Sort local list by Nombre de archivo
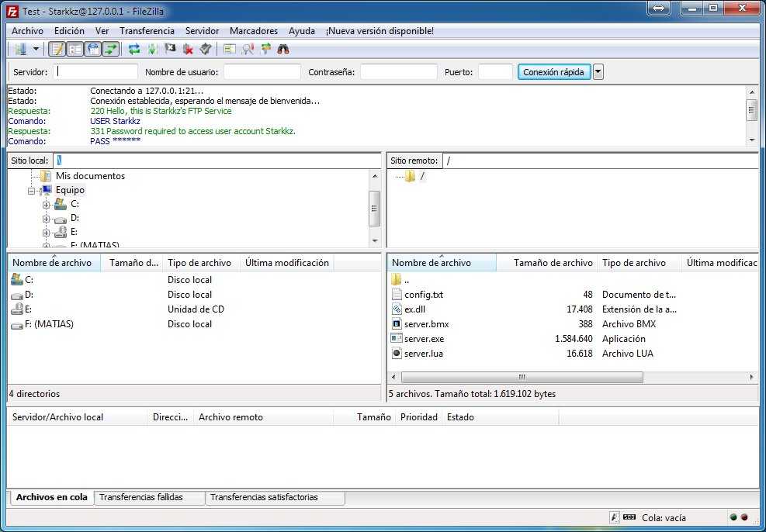This screenshot has height=532, width=766. [54, 263]
